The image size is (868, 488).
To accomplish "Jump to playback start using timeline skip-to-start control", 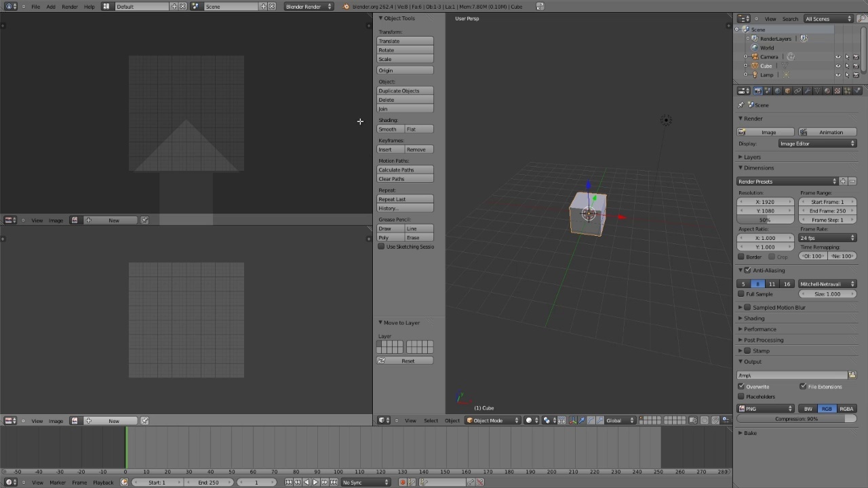I will (x=289, y=482).
